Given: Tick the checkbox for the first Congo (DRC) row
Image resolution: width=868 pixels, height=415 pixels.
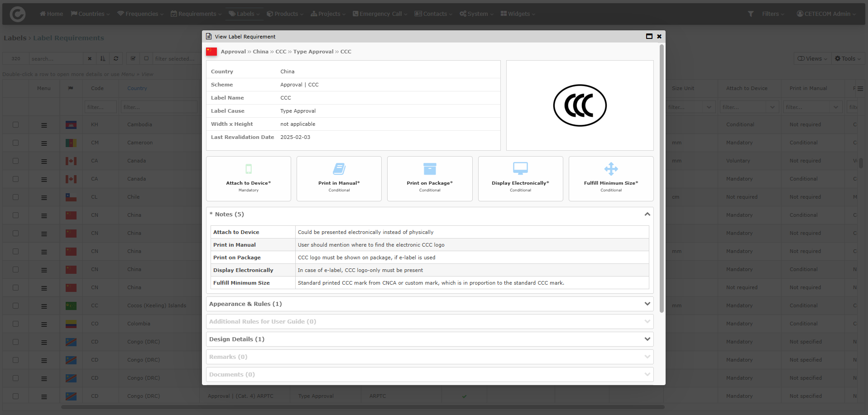Looking at the screenshot, I should 16,342.
